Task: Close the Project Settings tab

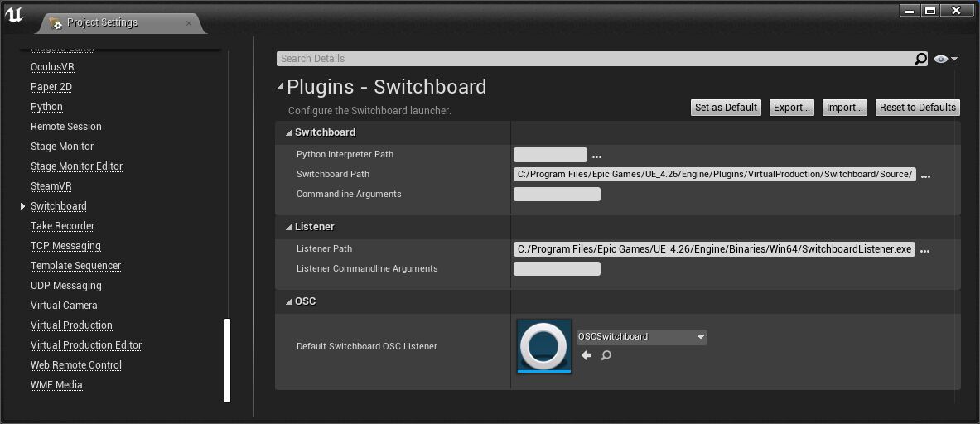Action: click(189, 23)
